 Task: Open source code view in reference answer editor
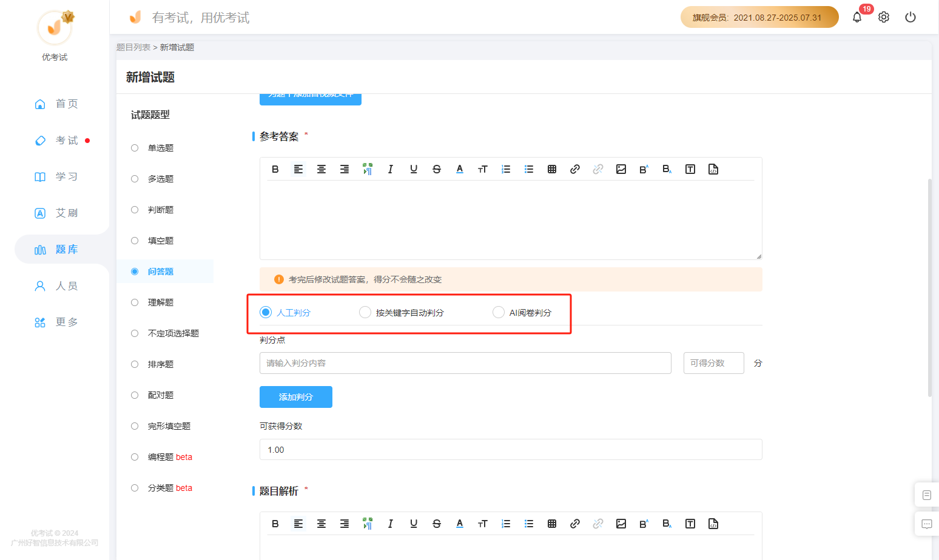713,169
